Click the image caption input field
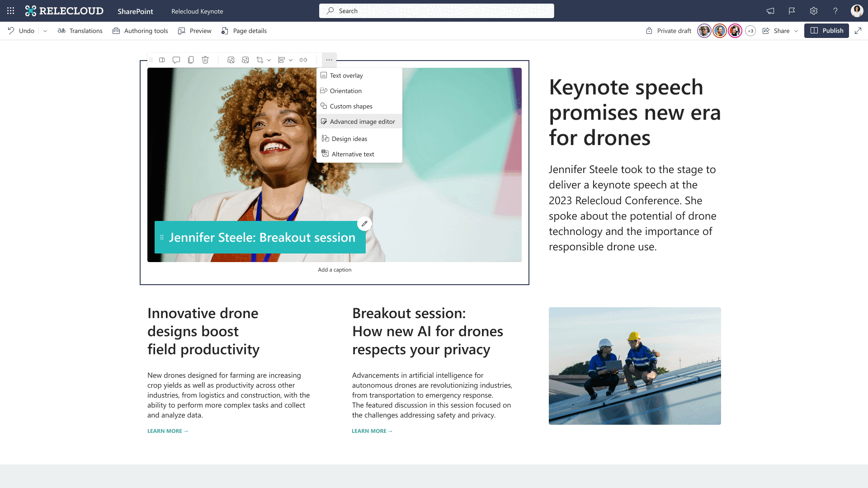This screenshot has width=868, height=488. pos(335,270)
